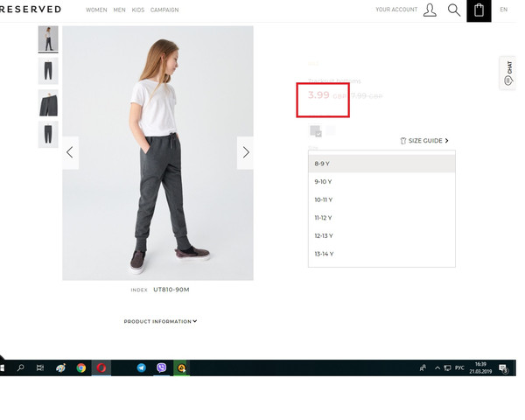Launch Google Chrome from the taskbar
Screen dimensions: 525x420
[80, 368]
